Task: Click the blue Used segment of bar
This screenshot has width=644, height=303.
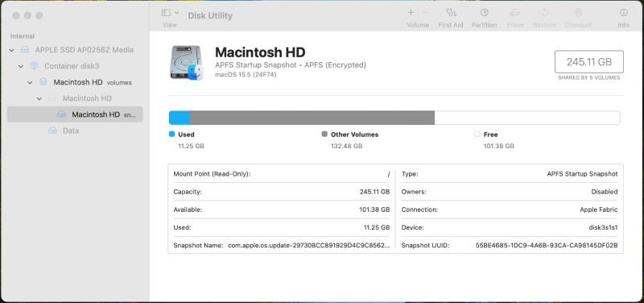Action: click(x=180, y=118)
